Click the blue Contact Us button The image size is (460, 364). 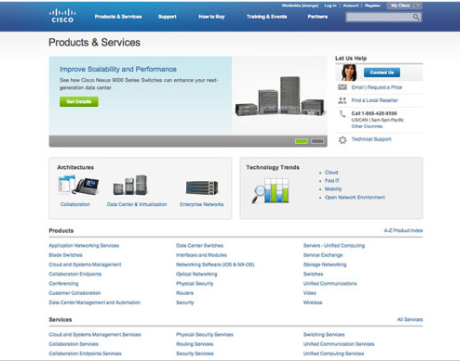pyautogui.click(x=382, y=72)
